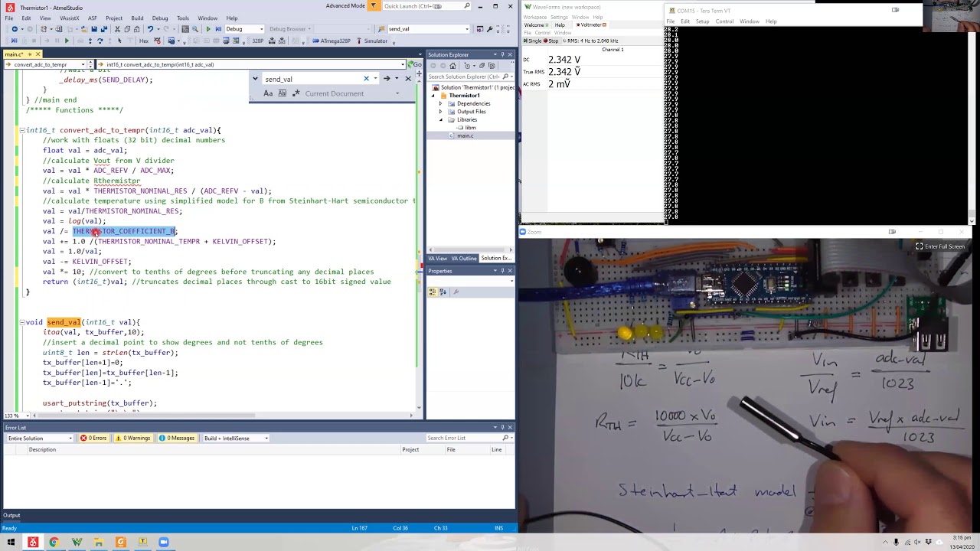Open the Tools menu

click(x=183, y=18)
